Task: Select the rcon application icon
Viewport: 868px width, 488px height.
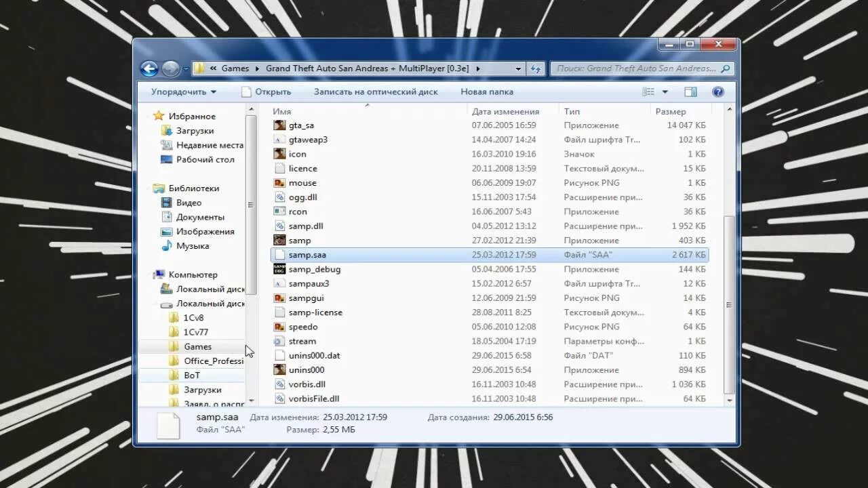Action: coord(279,211)
